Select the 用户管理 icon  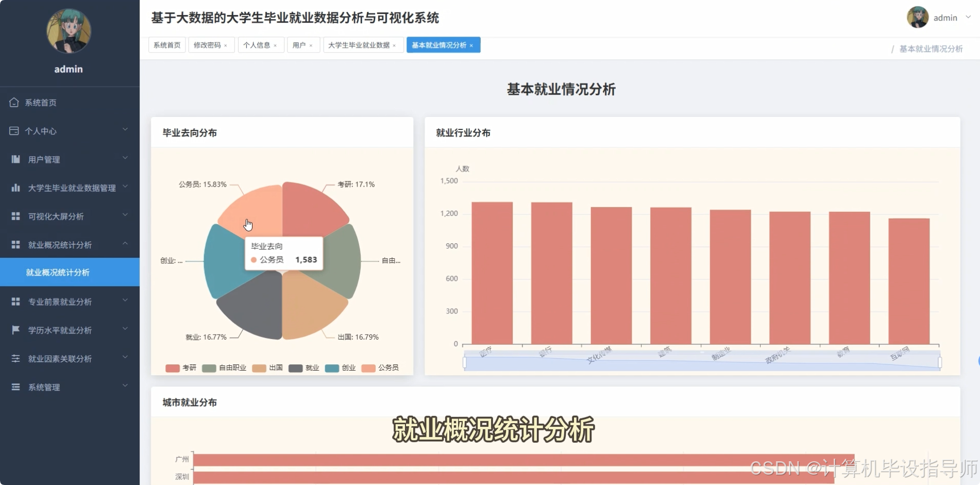tap(14, 159)
